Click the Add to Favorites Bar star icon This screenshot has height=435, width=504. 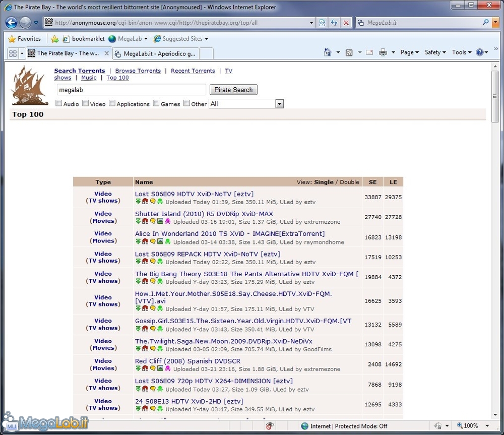(x=54, y=39)
